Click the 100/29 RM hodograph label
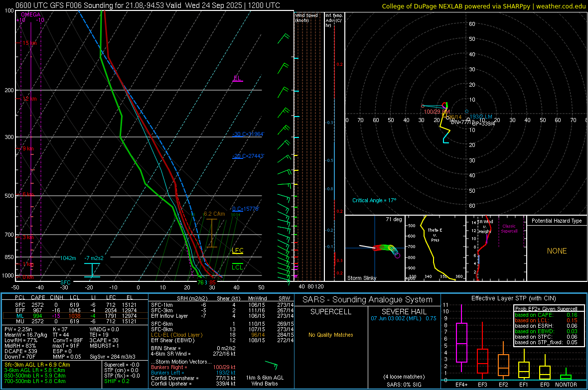This screenshot has width=588, height=390. point(437,112)
